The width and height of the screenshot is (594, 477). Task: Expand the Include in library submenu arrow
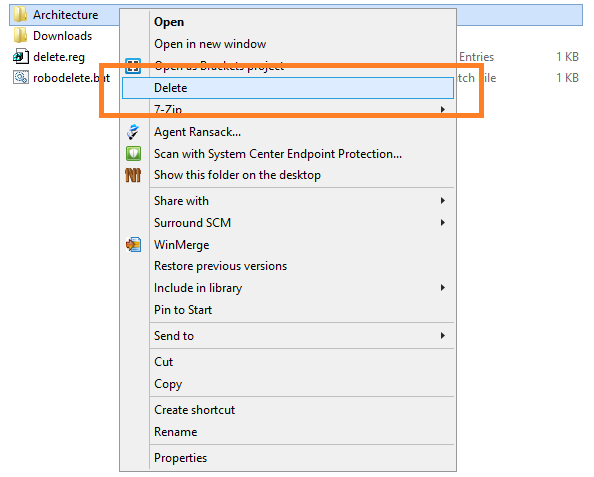[x=442, y=288]
